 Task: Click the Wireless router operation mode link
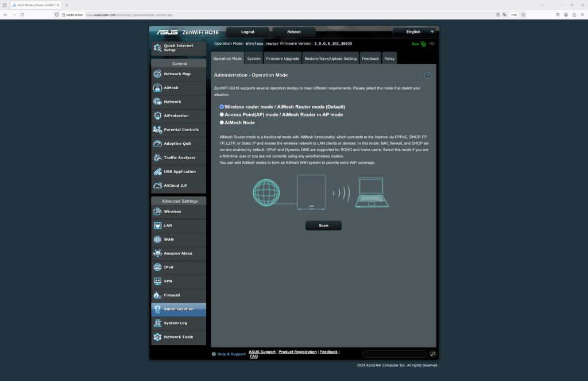(262, 44)
